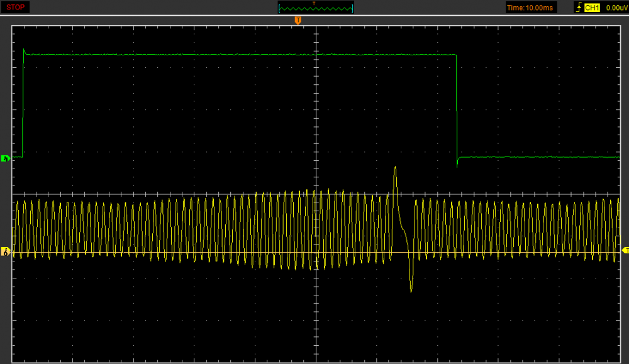Click the small T marker inside overview thumbnail
Image resolution: width=629 pixels, height=364 pixels.
point(314,4)
